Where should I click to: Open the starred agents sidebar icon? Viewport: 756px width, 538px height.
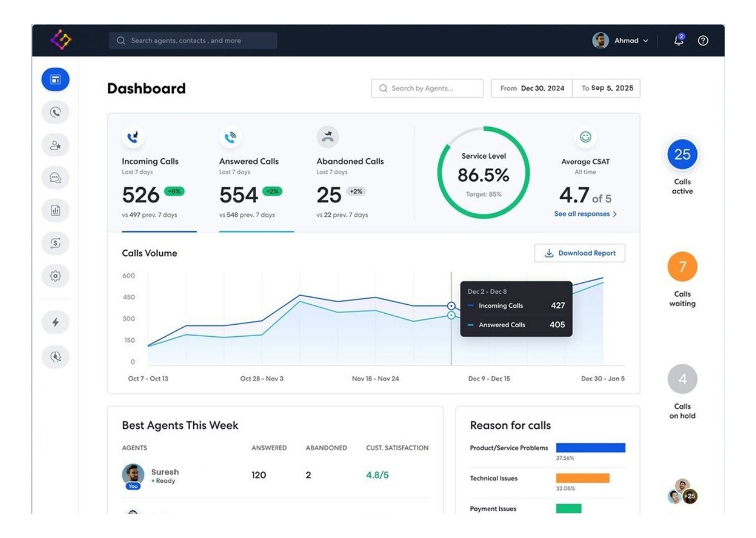point(55,146)
